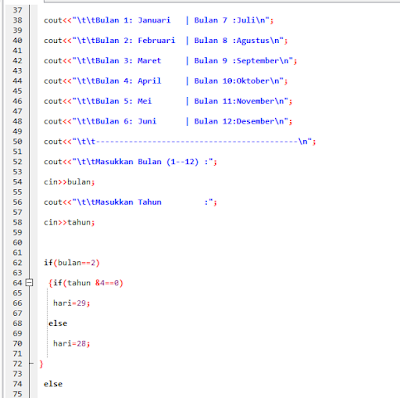Click the dashed separator cout line
Image resolution: width=400 pixels, height=398 pixels.
[x=180, y=142]
